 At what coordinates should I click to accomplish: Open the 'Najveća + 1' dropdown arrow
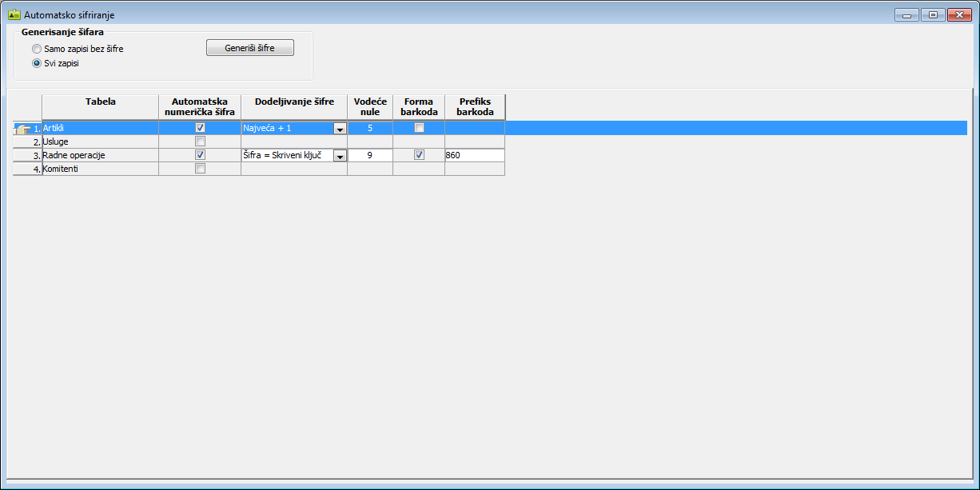coord(340,129)
